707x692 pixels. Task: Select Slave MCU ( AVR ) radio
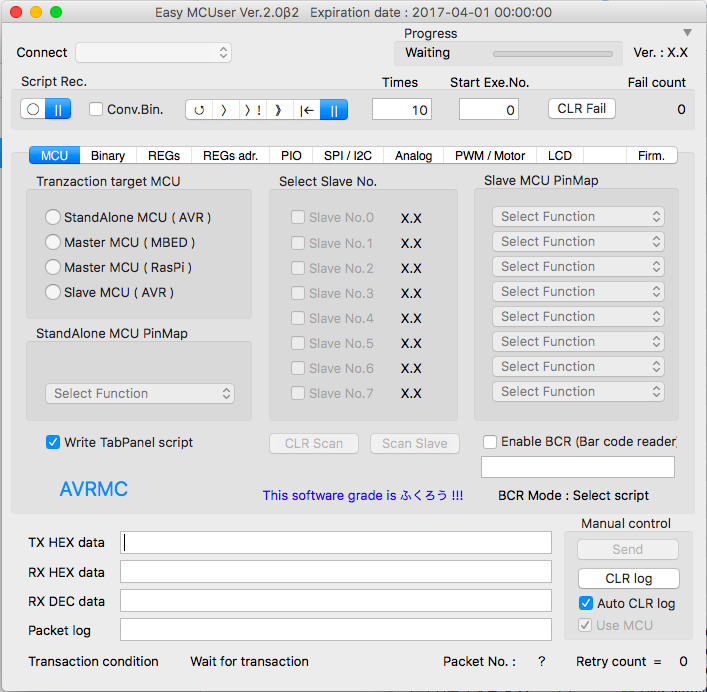coord(53,292)
